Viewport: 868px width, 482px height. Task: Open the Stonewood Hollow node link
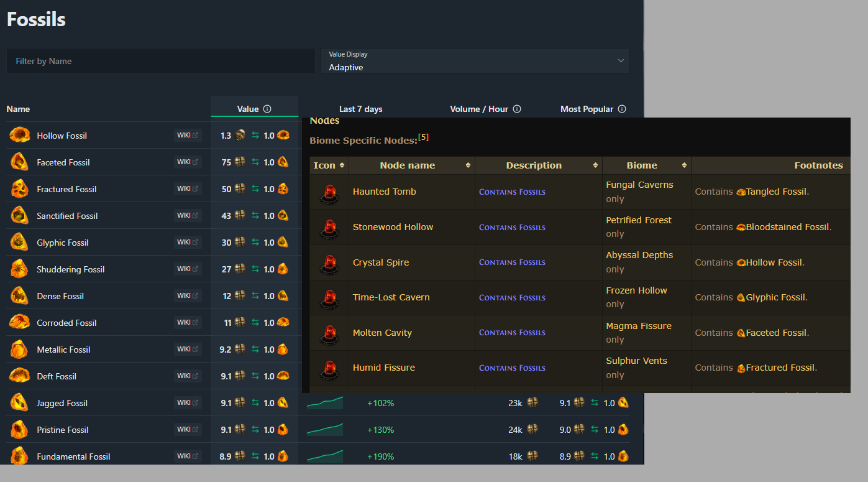pos(393,227)
